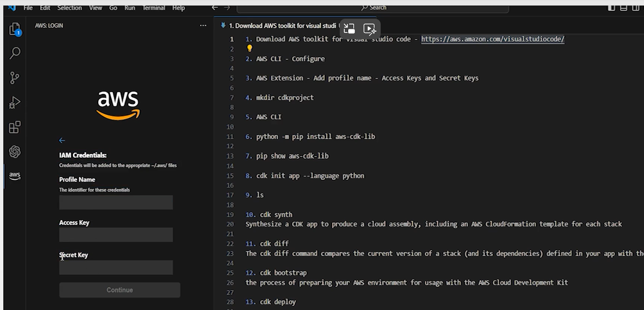This screenshot has width=644, height=310.
Task: Open the Run and Debug view
Action: pos(14,102)
